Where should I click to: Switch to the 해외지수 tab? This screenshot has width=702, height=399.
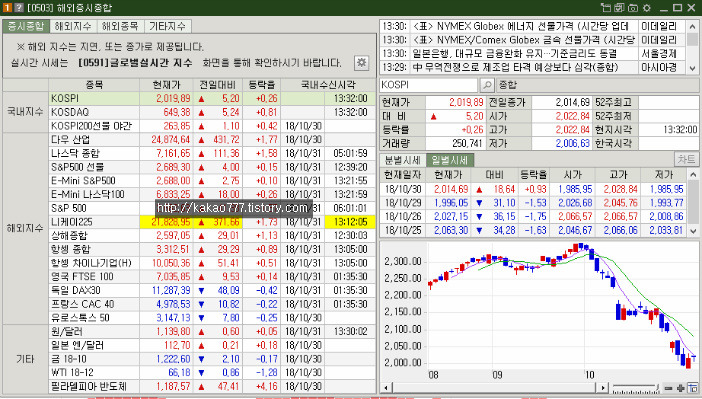pos(73,26)
